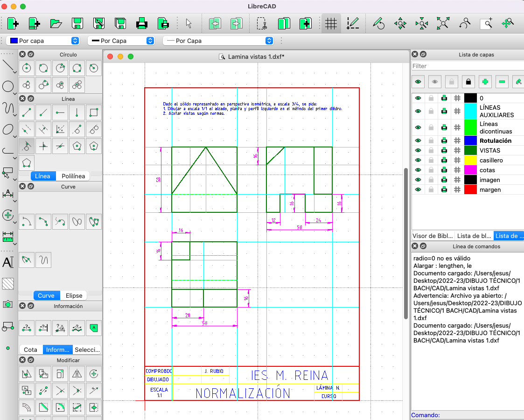524x420 pixels.
Task: Click the Redraw icon
Action: click(x=378, y=23)
